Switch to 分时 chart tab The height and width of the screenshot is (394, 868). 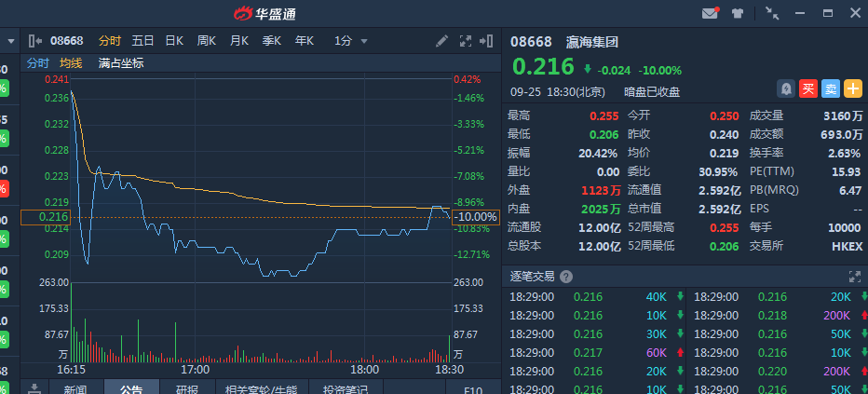click(110, 41)
